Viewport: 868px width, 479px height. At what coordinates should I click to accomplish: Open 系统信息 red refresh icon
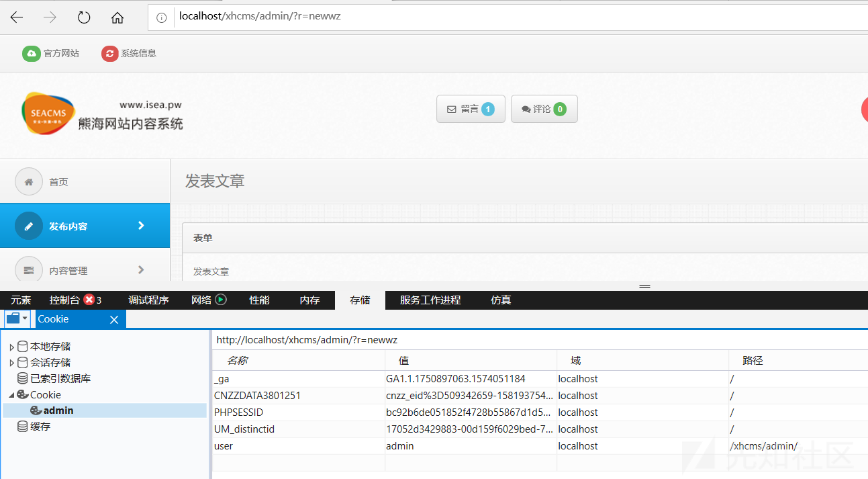click(109, 54)
